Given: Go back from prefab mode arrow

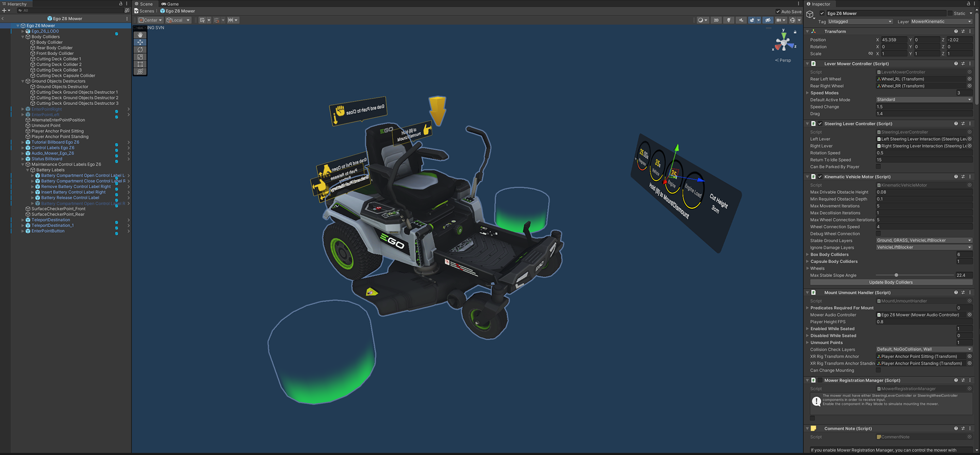Looking at the screenshot, I should (x=3, y=18).
